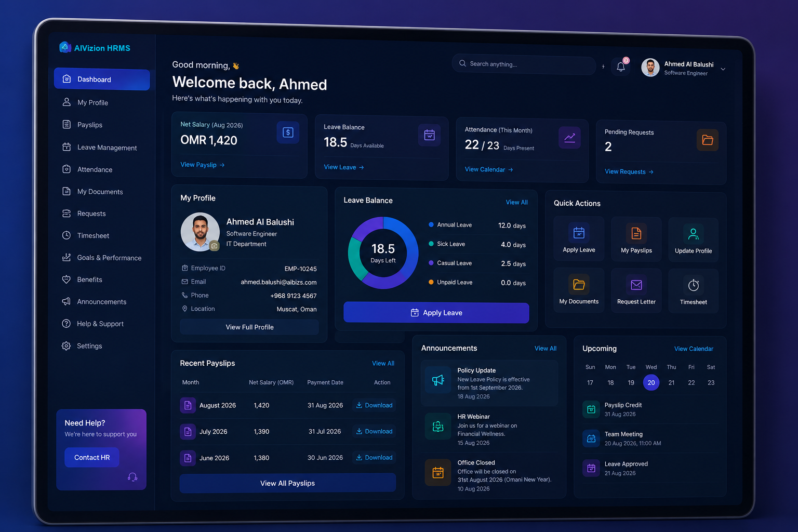The height and width of the screenshot is (532, 798).
Task: Click the camera icon on profile photo
Action: (x=214, y=246)
